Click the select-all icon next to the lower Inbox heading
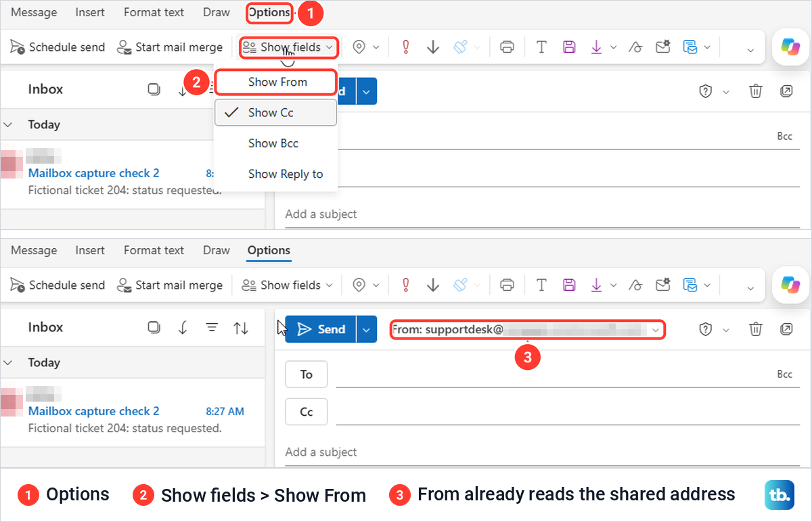This screenshot has height=522, width=812. coord(154,328)
